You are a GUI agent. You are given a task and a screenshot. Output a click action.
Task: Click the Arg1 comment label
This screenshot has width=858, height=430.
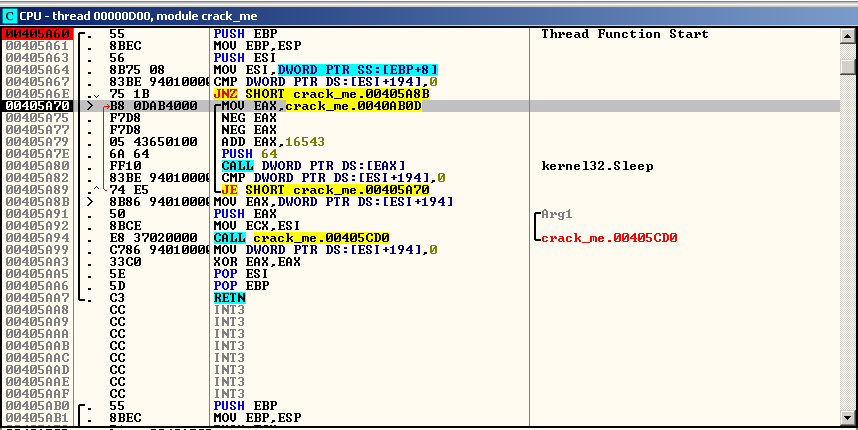pos(558,213)
